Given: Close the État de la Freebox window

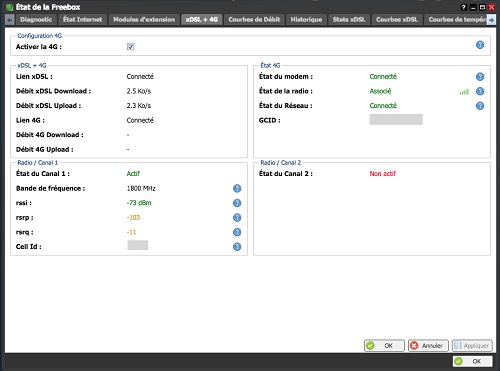Looking at the screenshot, I should click(x=492, y=7).
